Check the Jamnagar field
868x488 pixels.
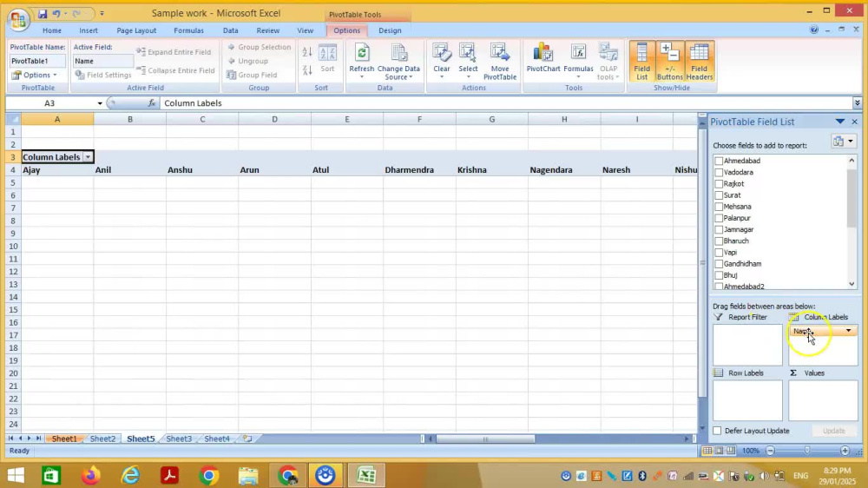(x=719, y=229)
